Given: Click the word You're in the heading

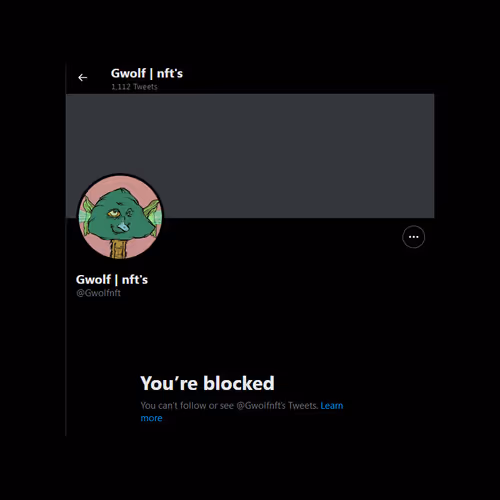Looking at the screenshot, I should coord(169,383).
